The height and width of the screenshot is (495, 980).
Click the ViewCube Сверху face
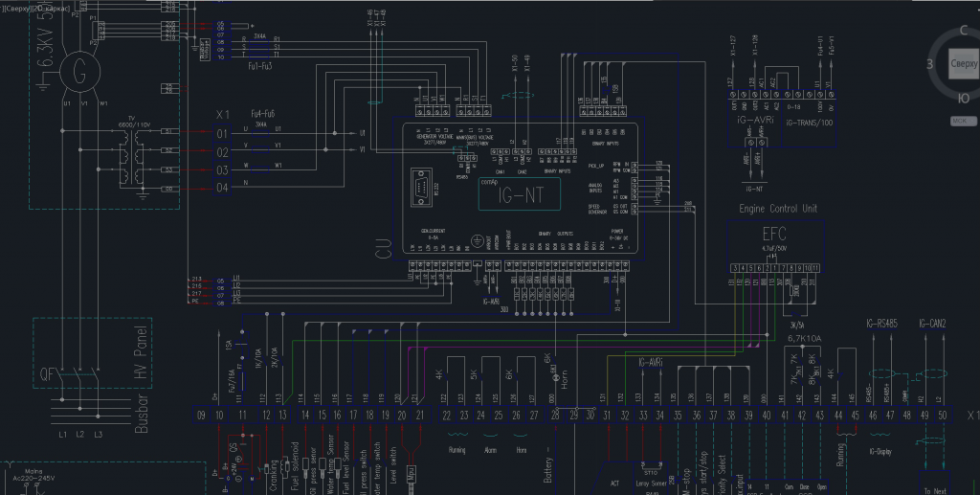pyautogui.click(x=964, y=64)
